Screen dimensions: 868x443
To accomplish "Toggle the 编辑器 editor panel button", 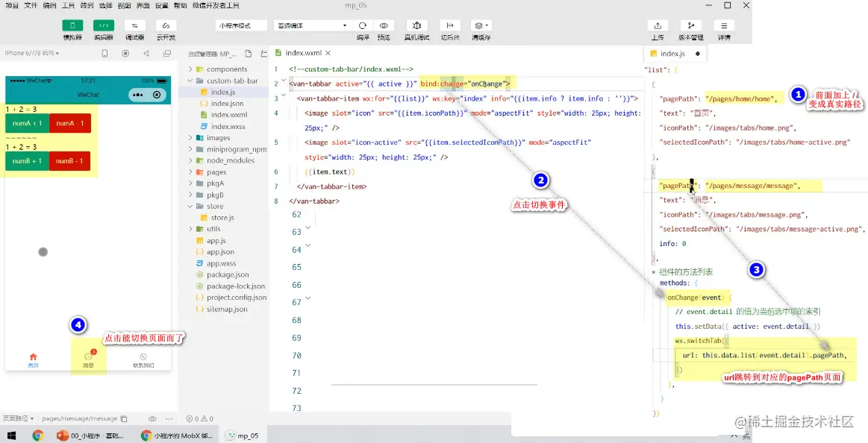I will [104, 25].
